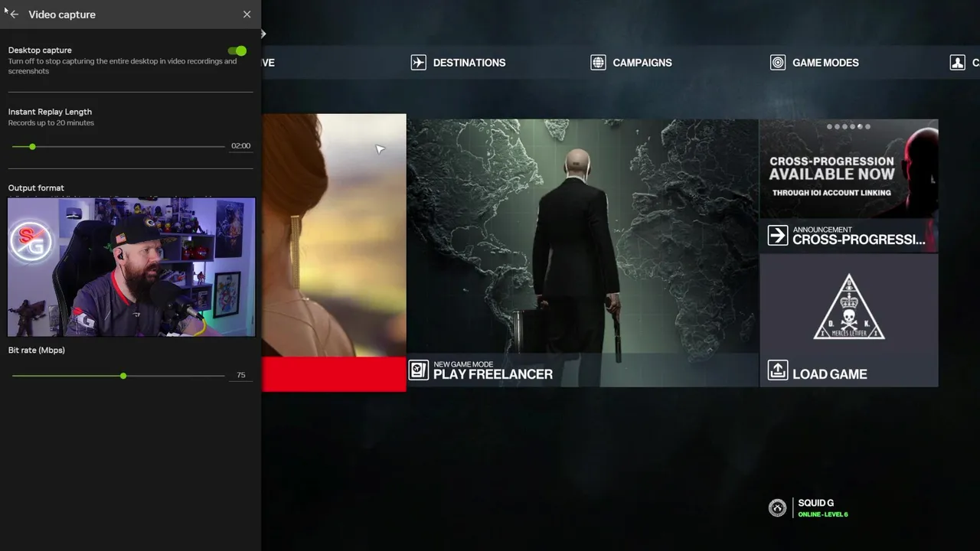Adjust the Bit rate (Mbps) slider

[119, 376]
